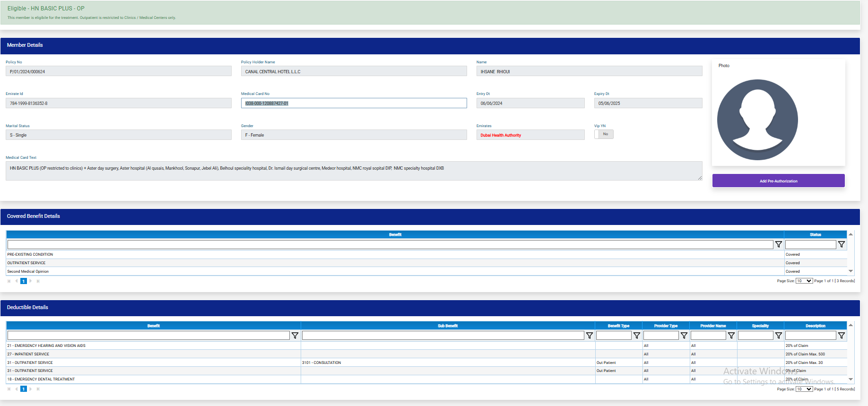
Task: Select page 1 in Covered Benefit pager
Action: (x=24, y=281)
